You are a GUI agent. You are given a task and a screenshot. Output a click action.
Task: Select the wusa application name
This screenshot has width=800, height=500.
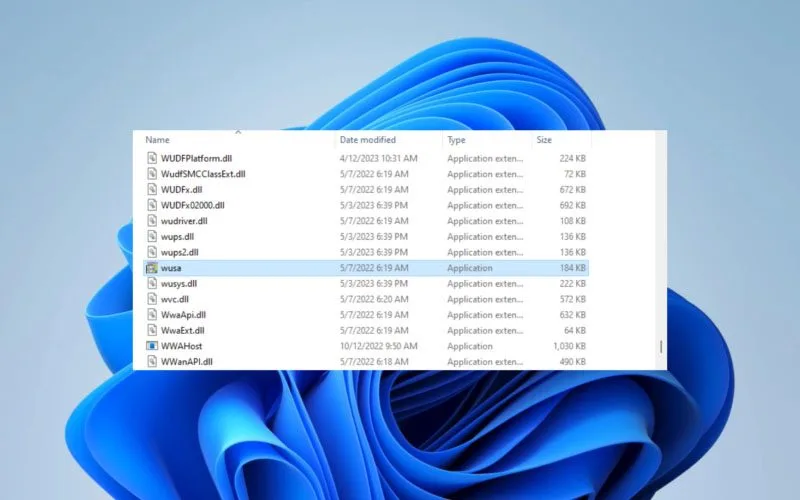pyautogui.click(x=171, y=268)
